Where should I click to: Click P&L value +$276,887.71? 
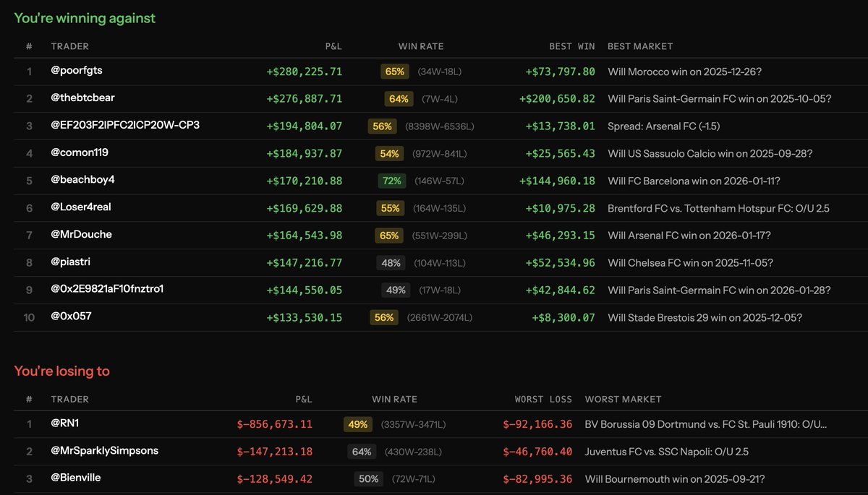coord(305,99)
